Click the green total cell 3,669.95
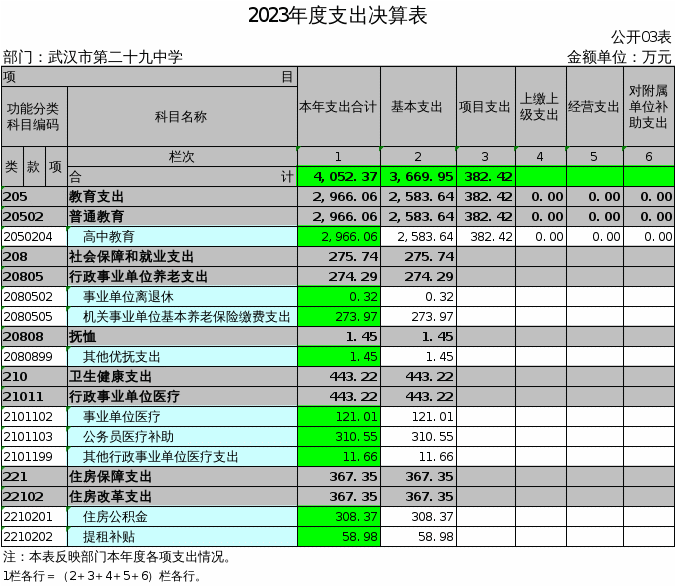Image resolution: width=675 pixels, height=586 pixels. tap(417, 177)
